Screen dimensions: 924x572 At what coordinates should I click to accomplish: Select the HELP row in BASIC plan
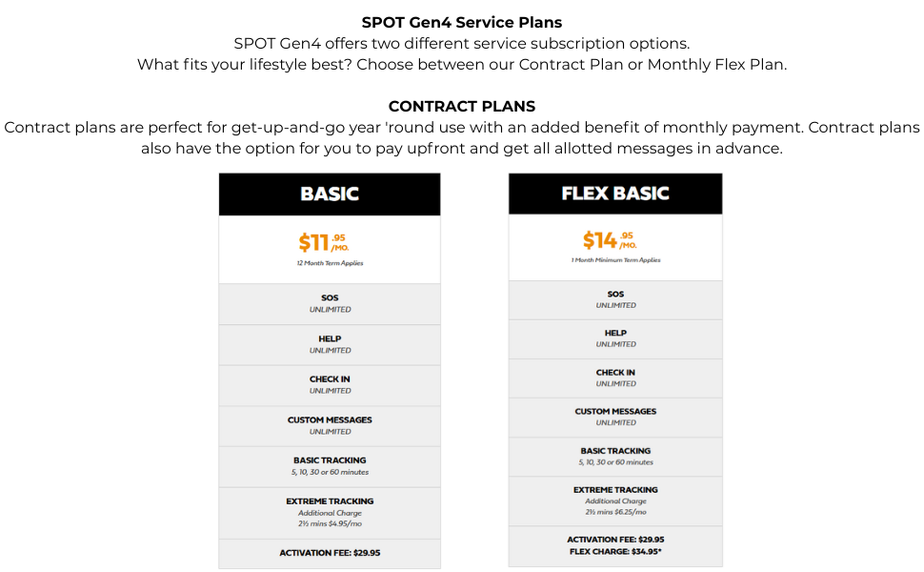tap(330, 344)
